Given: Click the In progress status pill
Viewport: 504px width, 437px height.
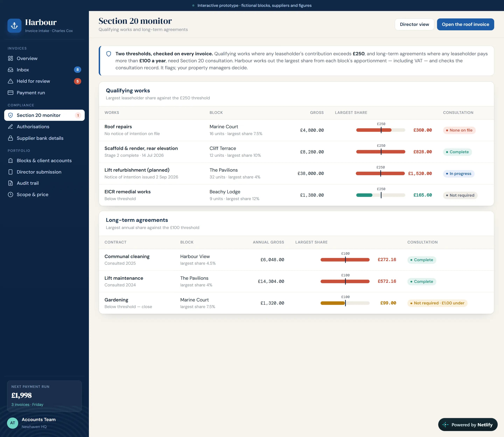Looking at the screenshot, I should tap(459, 174).
